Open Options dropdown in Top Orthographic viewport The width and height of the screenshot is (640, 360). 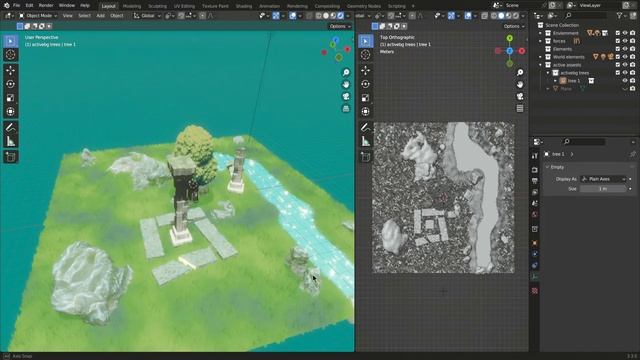pos(514,26)
